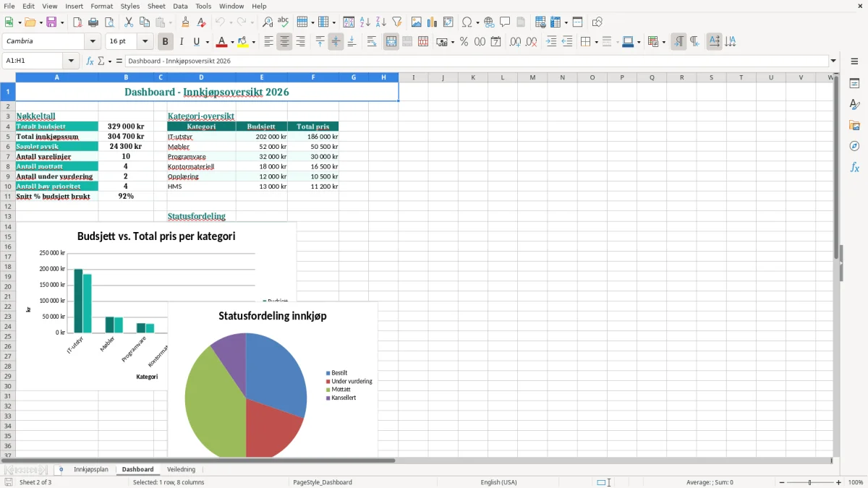
Task: Switch to the Veiledning sheet tab
Action: click(x=182, y=469)
